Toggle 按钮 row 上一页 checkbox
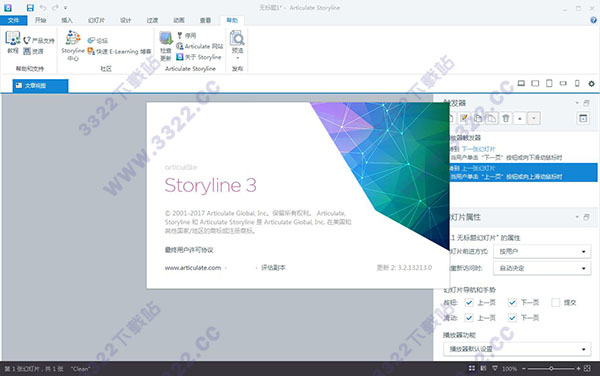 [469, 303]
